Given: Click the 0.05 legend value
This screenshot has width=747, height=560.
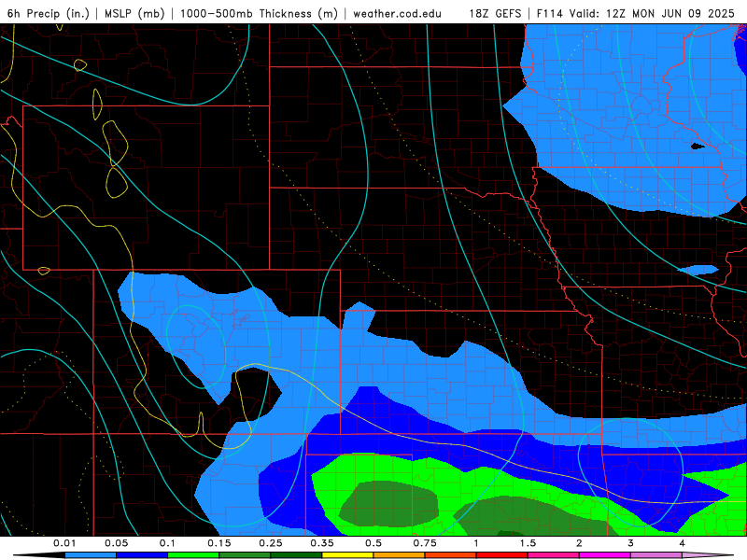Looking at the screenshot, I should pos(116,543).
